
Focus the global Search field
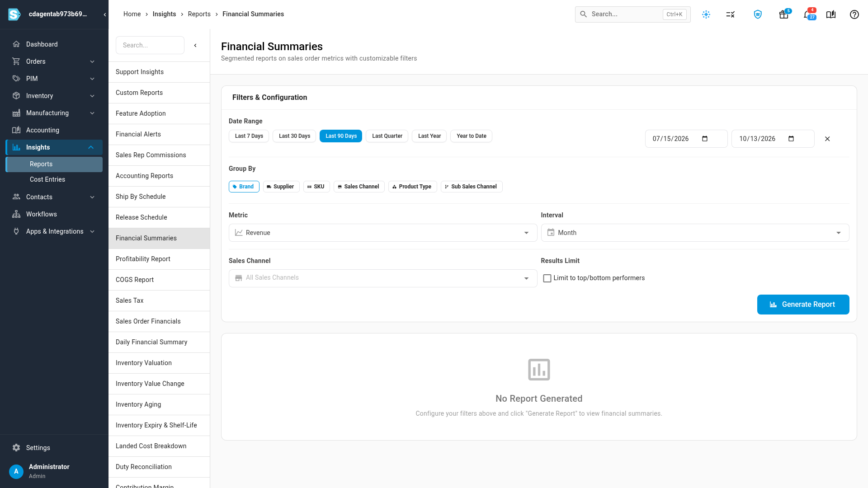pyautogui.click(x=632, y=14)
